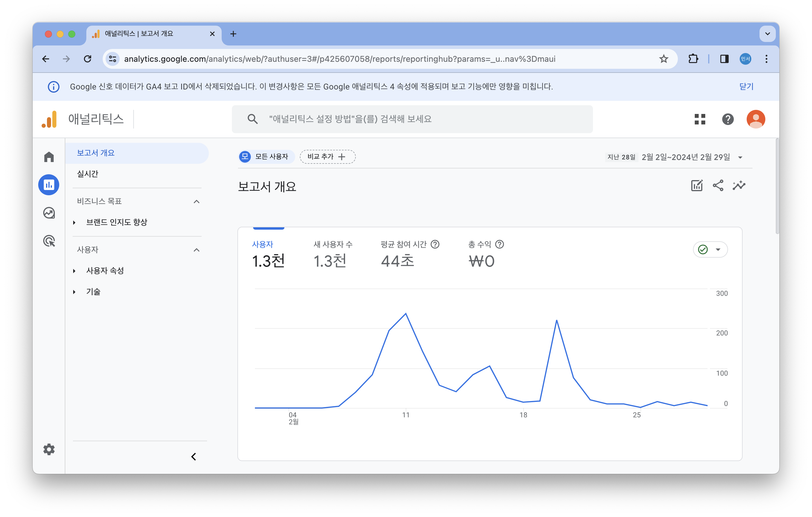Open the Admin settings gear icon

click(x=49, y=449)
